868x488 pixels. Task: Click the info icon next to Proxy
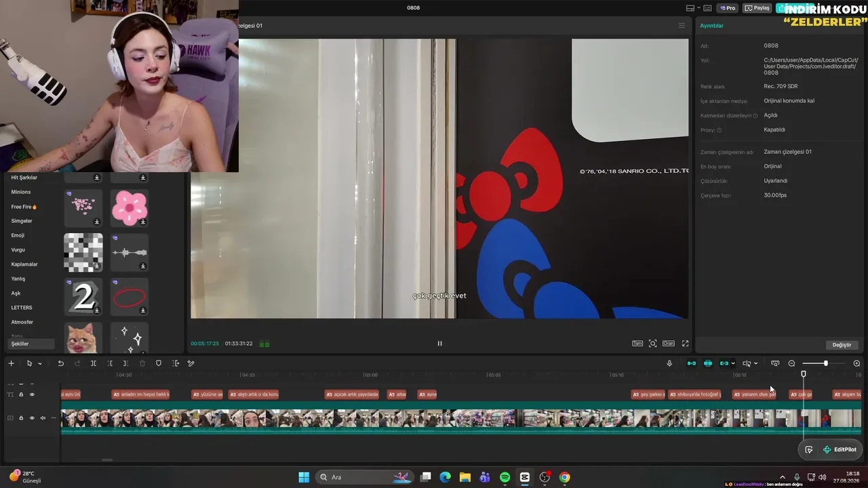pos(719,130)
